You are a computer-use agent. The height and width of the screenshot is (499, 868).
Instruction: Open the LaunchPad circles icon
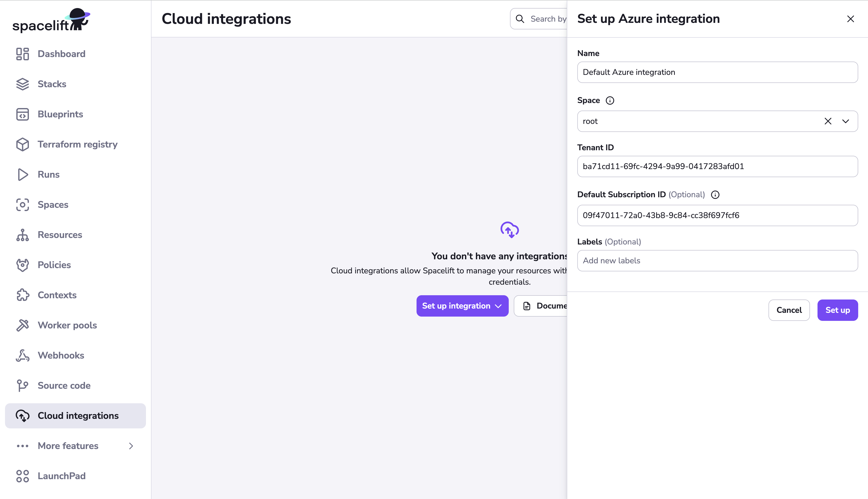23,476
